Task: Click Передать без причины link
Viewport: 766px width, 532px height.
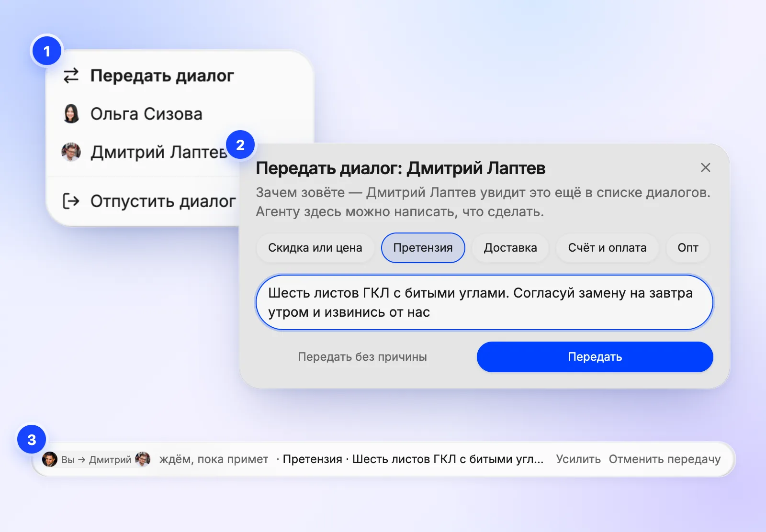Action: tap(362, 357)
